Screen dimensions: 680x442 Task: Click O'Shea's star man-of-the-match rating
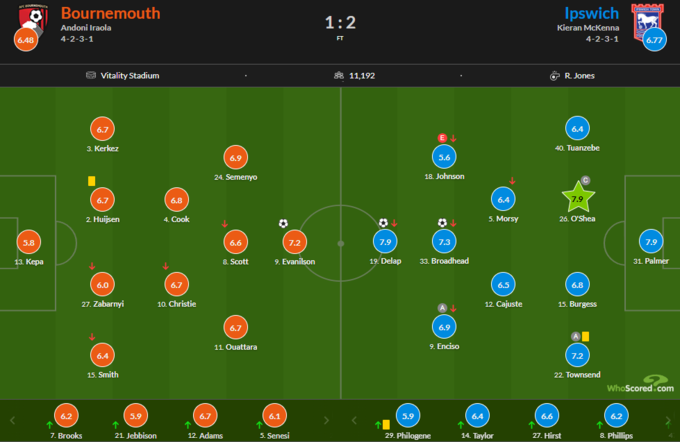(576, 199)
